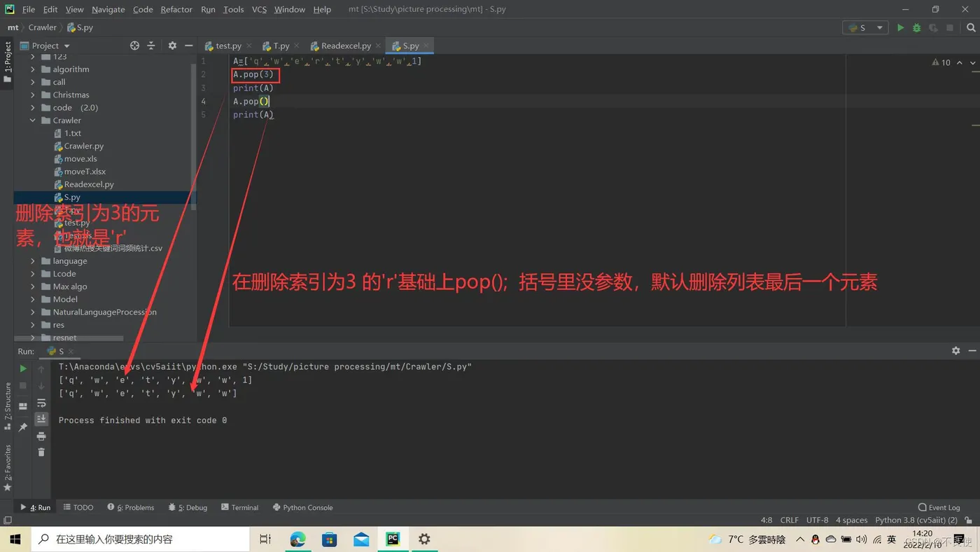Expand the Christmas folder
This screenshot has width=980, height=552.
(33, 95)
